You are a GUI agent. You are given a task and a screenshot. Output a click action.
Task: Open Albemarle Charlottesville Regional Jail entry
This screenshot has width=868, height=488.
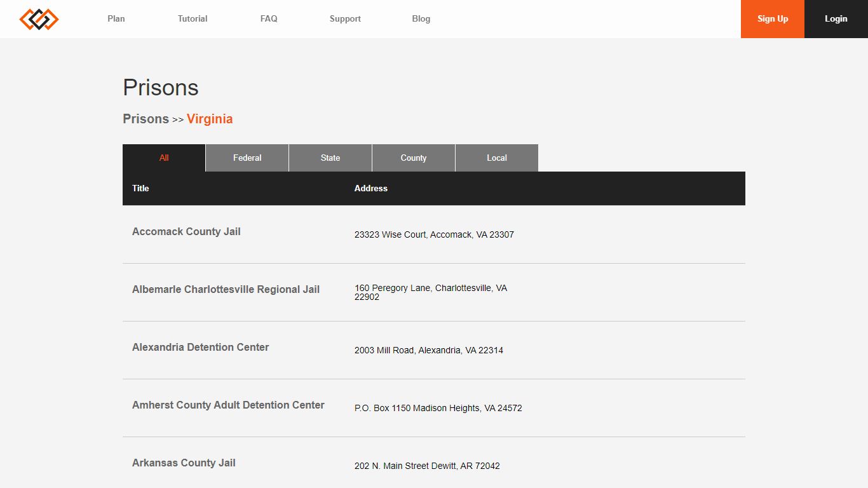(226, 289)
